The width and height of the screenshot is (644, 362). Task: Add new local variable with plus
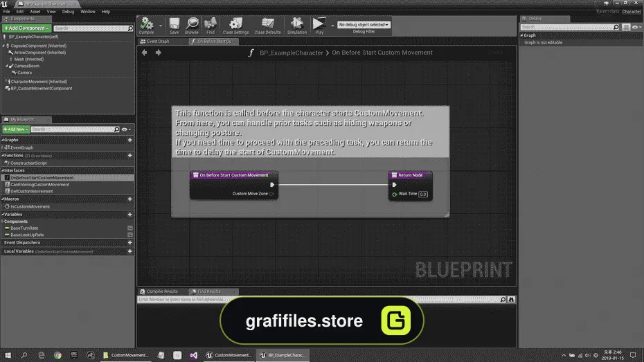click(129, 251)
